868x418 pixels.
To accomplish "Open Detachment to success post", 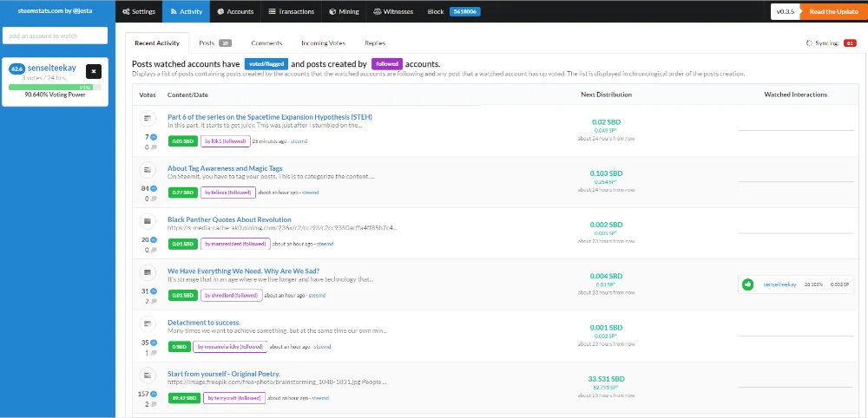I will pyautogui.click(x=204, y=323).
